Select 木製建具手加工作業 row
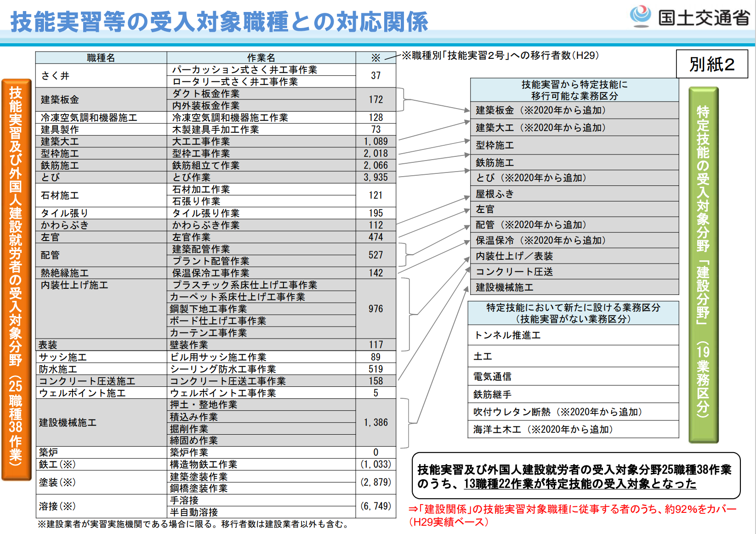The image size is (756, 534). click(x=261, y=129)
